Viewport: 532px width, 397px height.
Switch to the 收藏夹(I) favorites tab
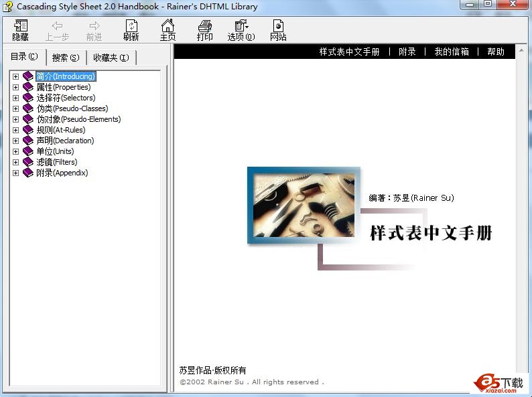click(111, 58)
